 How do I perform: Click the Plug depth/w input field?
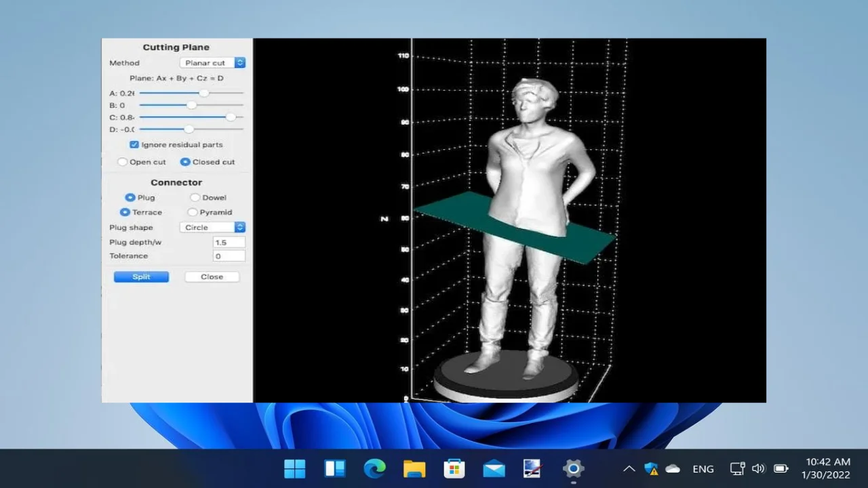pos(229,242)
